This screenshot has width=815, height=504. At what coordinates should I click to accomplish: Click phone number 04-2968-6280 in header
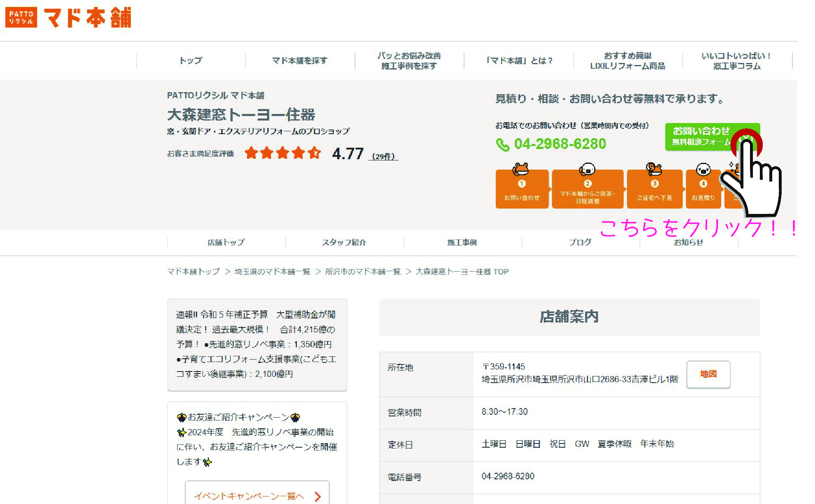point(560,144)
